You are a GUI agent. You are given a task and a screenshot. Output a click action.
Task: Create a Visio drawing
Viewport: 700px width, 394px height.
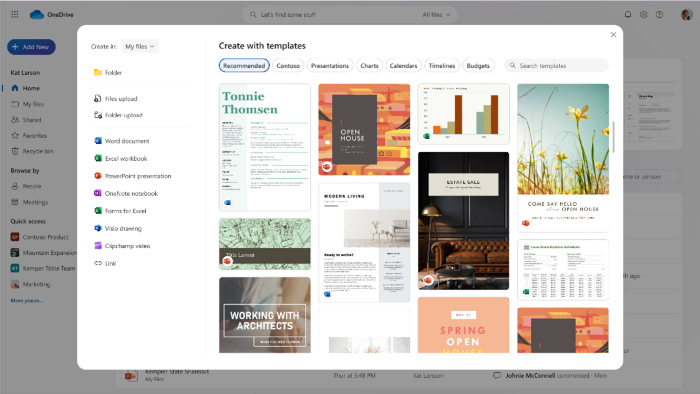(118, 228)
